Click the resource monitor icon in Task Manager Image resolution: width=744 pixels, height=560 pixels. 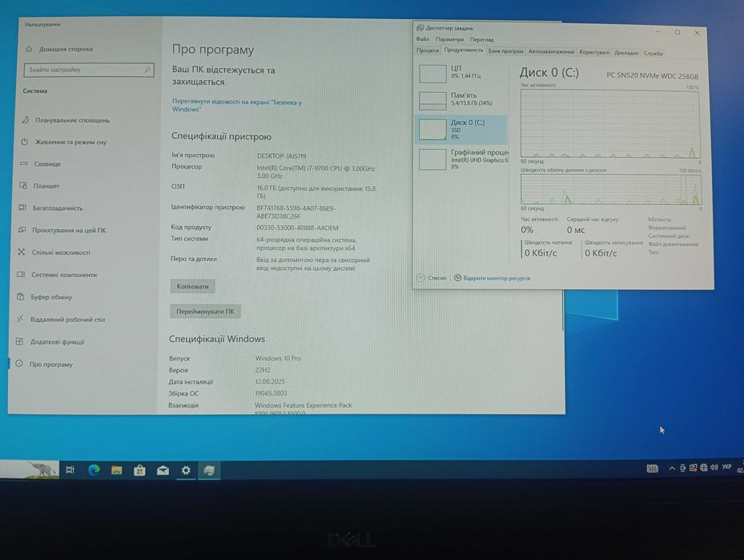457,278
